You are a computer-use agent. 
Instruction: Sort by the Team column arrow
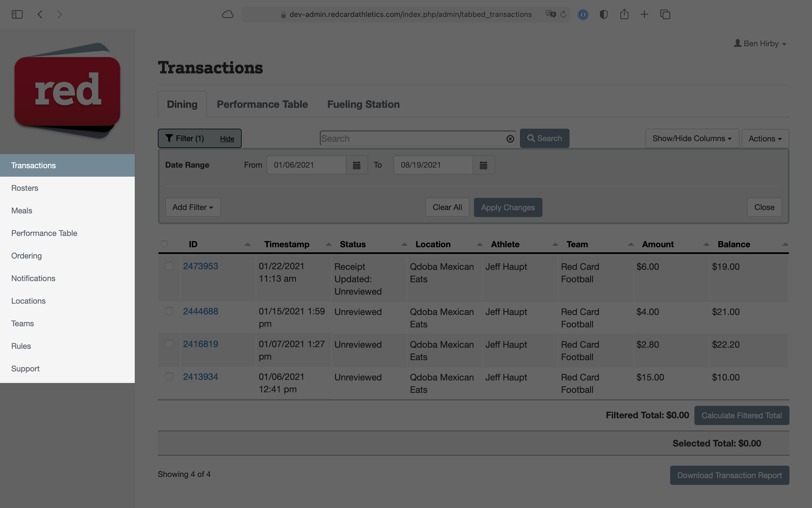point(631,244)
